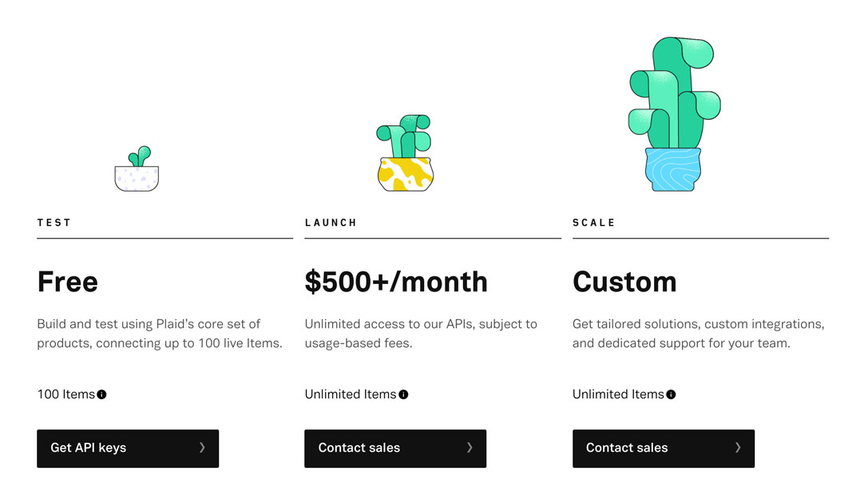The image size is (868, 502).
Task: Click the $500+/month price heading
Action: (x=396, y=282)
